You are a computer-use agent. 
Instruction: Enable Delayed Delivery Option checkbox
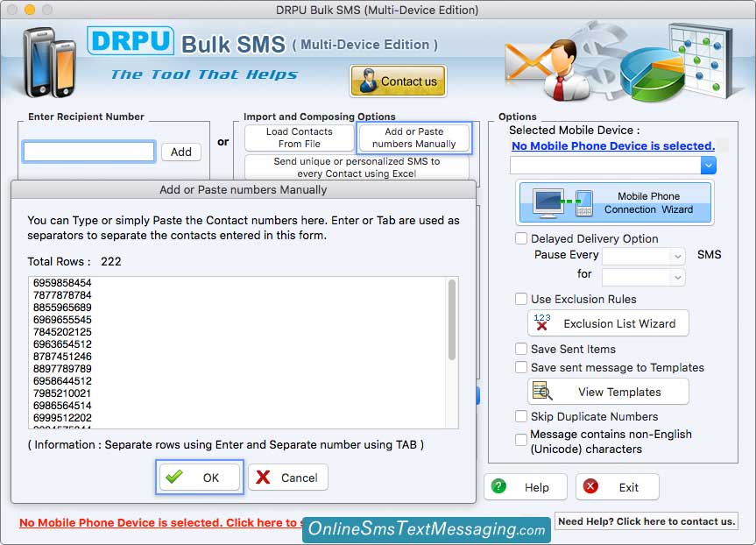pos(521,238)
